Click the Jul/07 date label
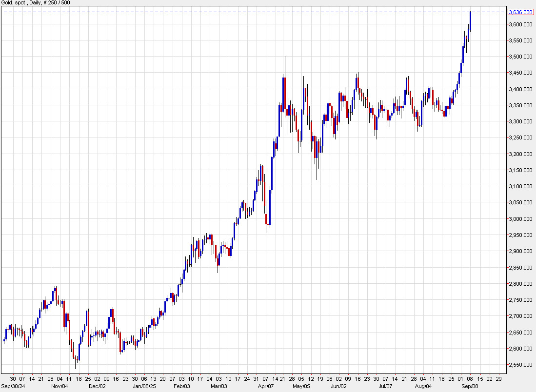The image size is (536, 392). point(385,386)
